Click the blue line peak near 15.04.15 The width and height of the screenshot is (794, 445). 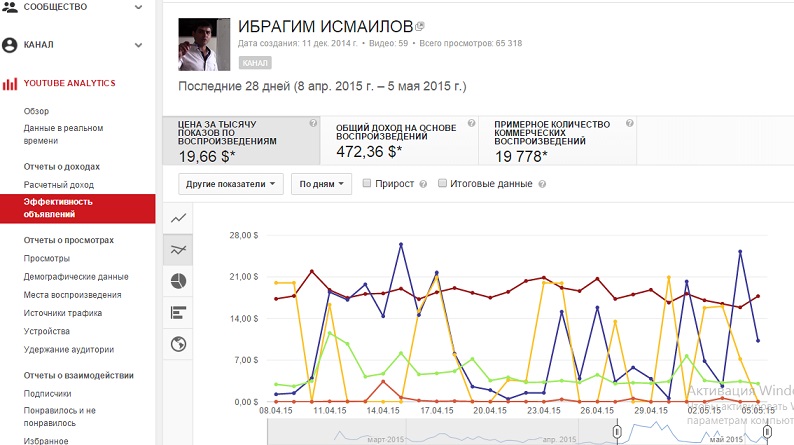(x=401, y=245)
